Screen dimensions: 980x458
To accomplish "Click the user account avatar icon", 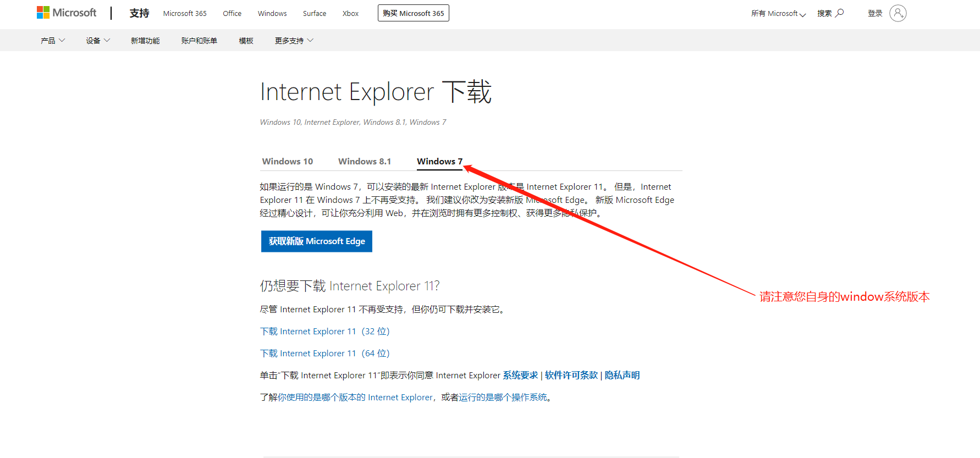I will (898, 13).
